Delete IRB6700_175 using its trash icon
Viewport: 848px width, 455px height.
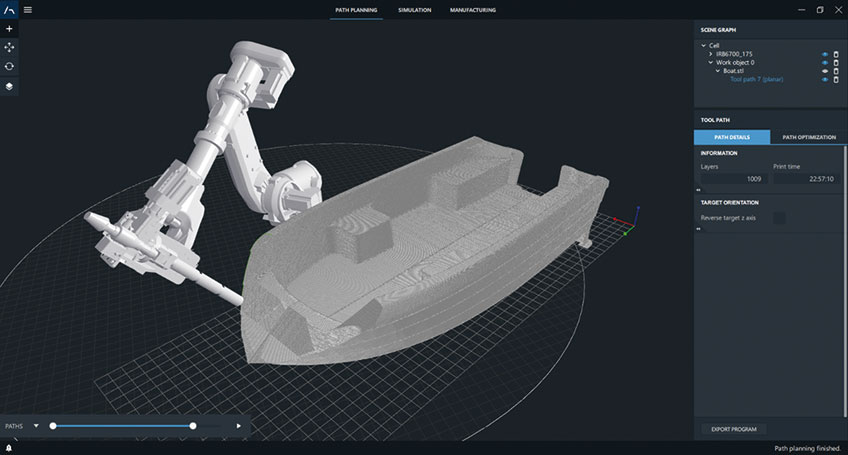pyautogui.click(x=836, y=54)
